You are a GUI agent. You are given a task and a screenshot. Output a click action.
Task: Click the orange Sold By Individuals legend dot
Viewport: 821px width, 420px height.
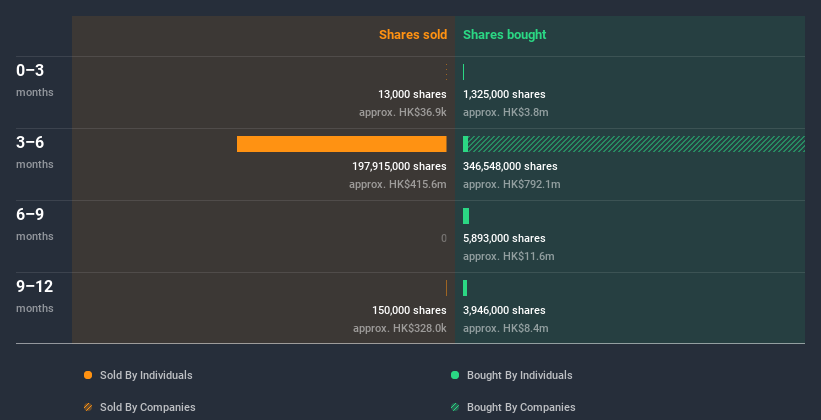88,375
